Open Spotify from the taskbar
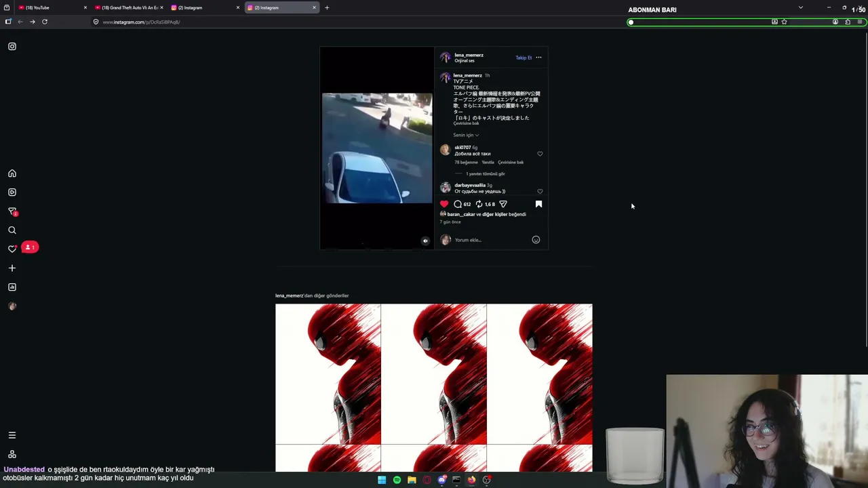Viewport: 868px width, 488px height. click(x=397, y=480)
